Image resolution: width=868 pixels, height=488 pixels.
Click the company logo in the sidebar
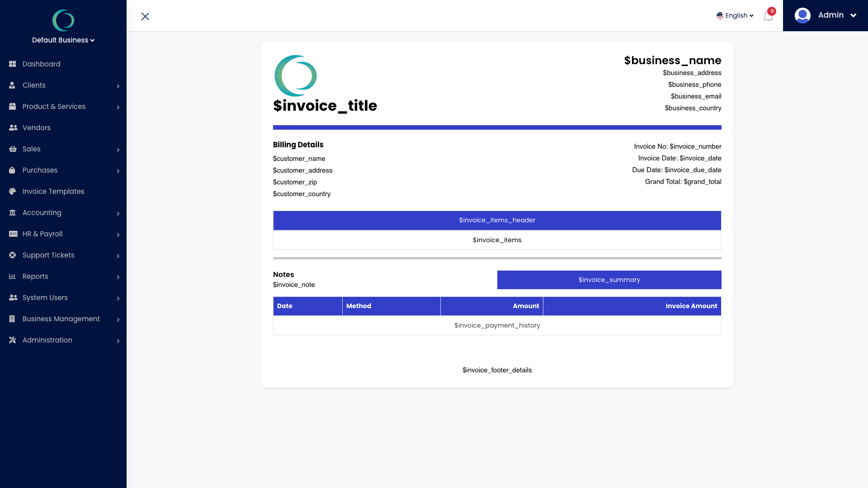(63, 20)
